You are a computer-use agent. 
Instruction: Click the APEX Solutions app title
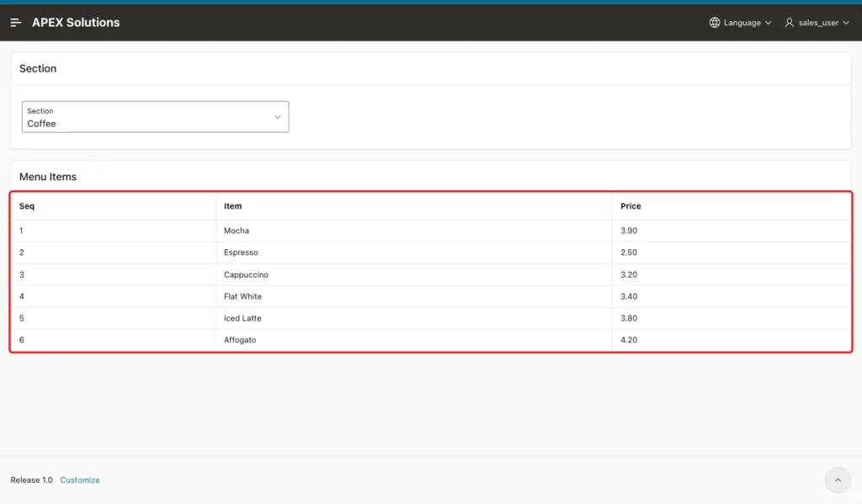76,23
